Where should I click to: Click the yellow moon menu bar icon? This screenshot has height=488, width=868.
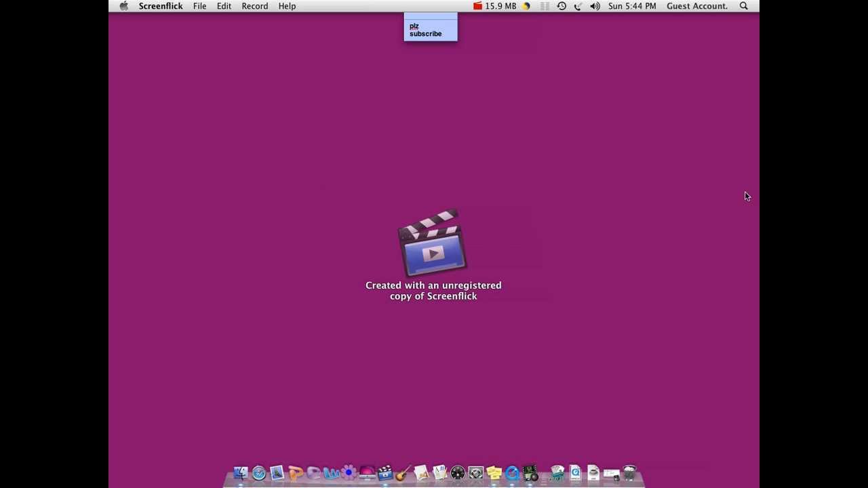(526, 6)
